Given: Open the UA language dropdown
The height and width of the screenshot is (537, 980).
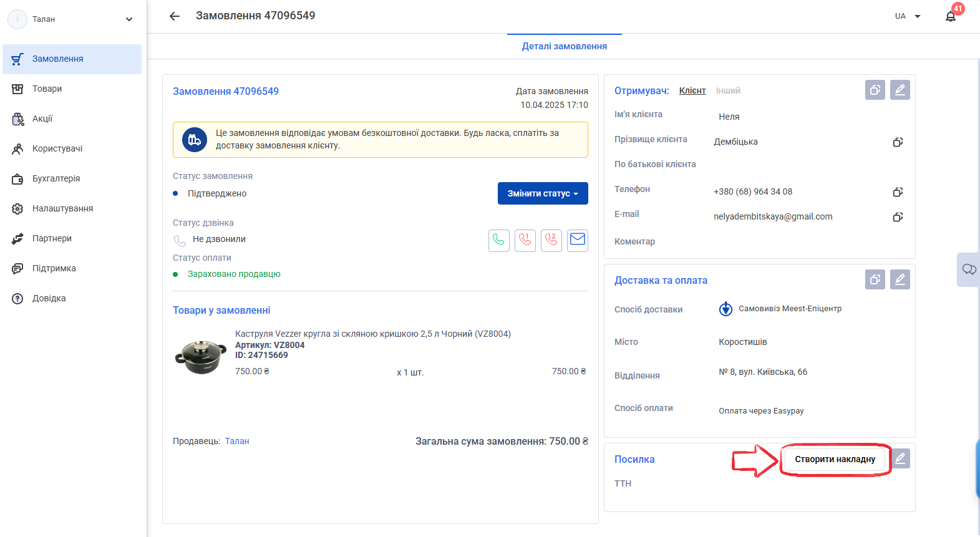Looking at the screenshot, I should [x=908, y=16].
